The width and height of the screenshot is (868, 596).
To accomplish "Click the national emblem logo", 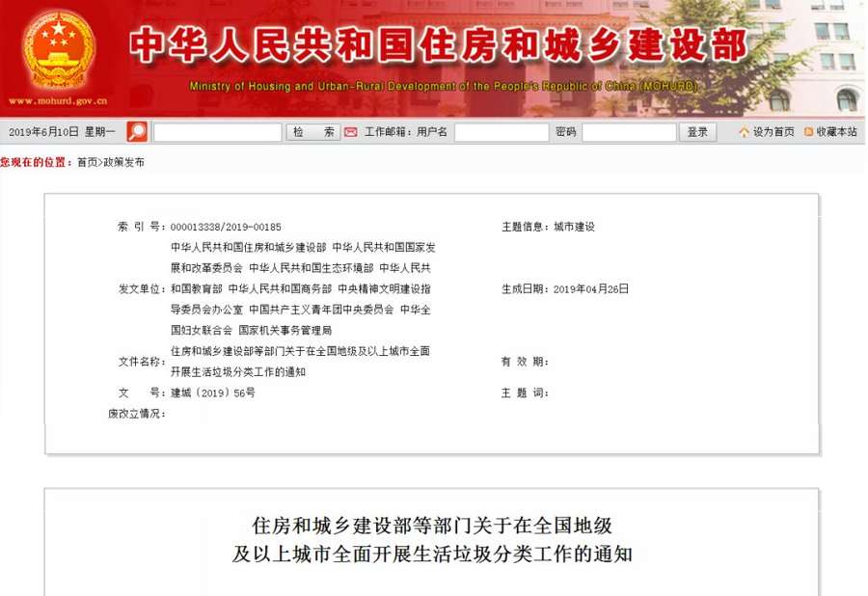I will pyautogui.click(x=59, y=51).
